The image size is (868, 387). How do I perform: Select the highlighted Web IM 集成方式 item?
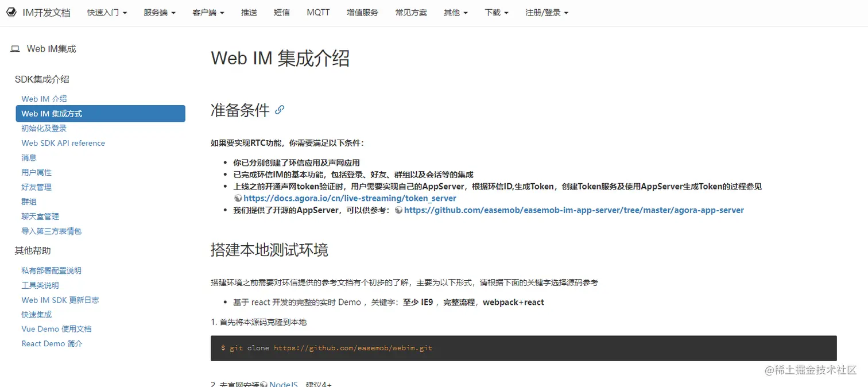100,114
